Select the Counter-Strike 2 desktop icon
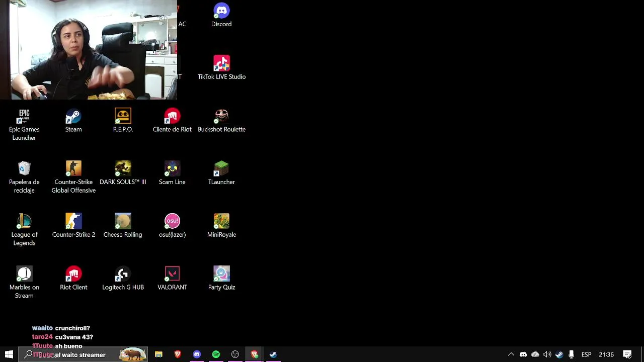The image size is (644, 362). click(x=73, y=226)
